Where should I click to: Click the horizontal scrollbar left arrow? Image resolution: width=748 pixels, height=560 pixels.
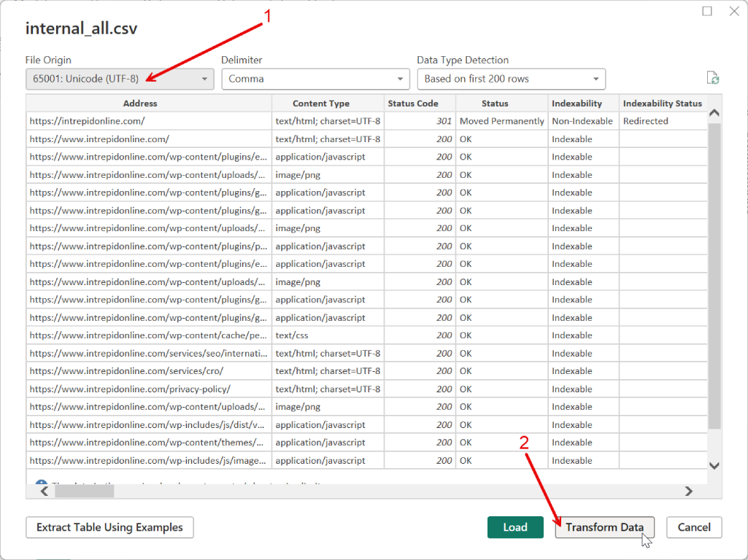(x=45, y=491)
